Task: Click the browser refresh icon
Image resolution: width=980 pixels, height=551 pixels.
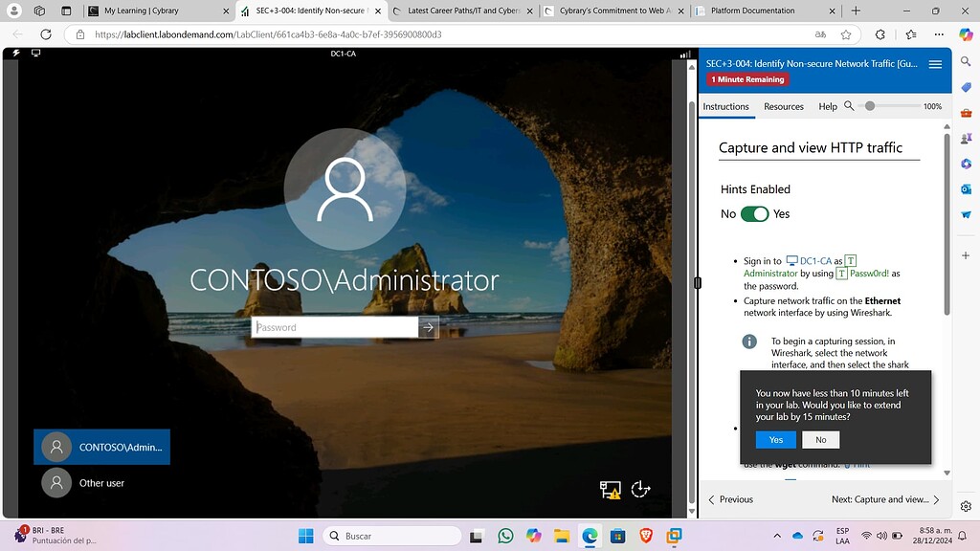Action: [x=45, y=34]
